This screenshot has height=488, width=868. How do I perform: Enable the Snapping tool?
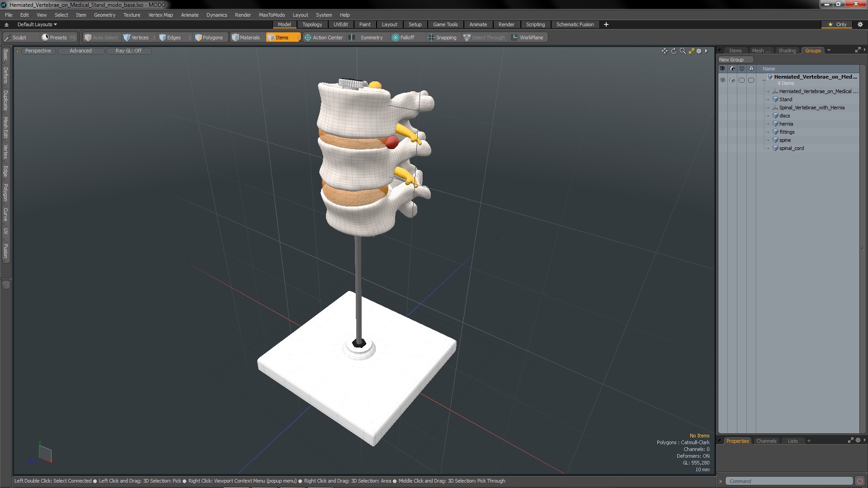(442, 38)
